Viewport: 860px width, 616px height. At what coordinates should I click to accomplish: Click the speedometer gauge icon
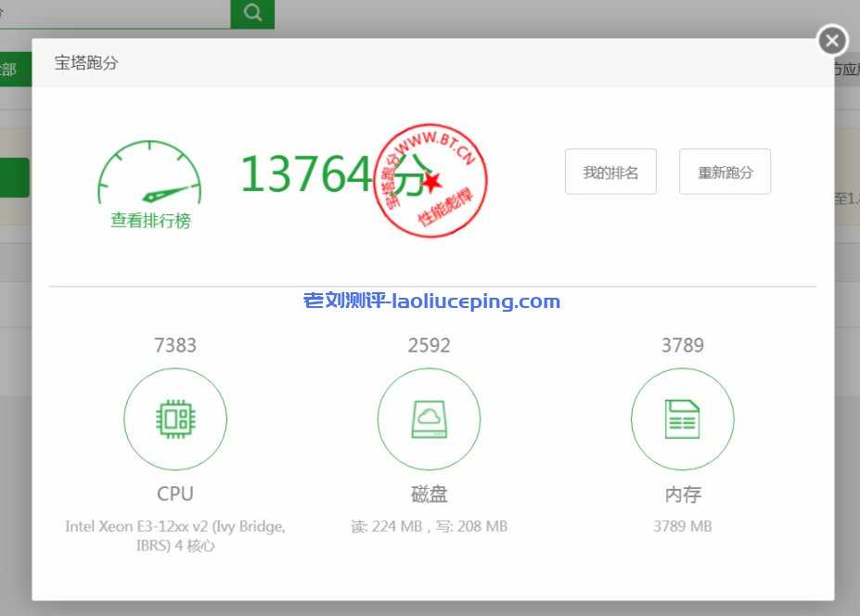pos(149,173)
